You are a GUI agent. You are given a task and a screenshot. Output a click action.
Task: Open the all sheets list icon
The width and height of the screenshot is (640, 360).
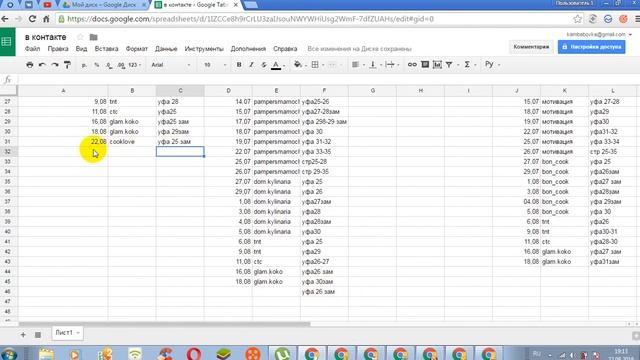(38, 335)
